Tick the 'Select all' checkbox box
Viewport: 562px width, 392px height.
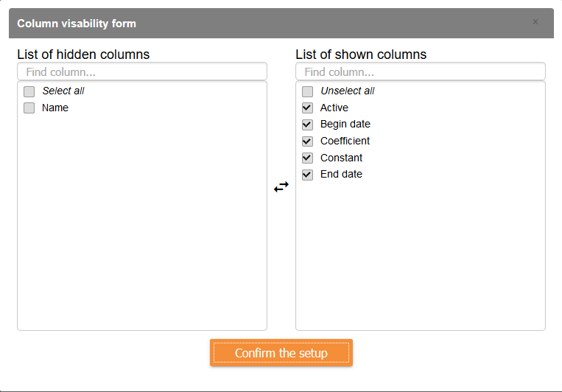point(29,91)
